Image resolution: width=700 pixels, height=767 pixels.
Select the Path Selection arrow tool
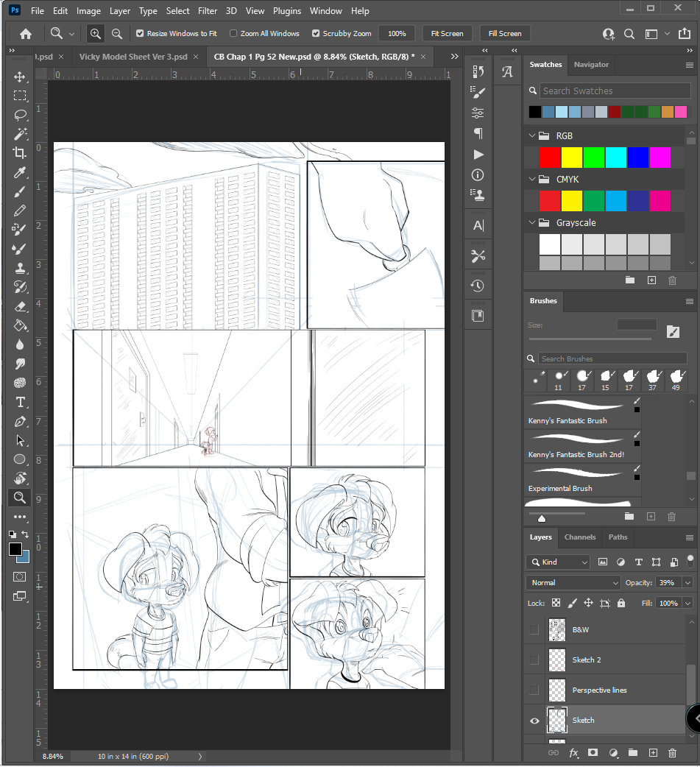[20, 441]
